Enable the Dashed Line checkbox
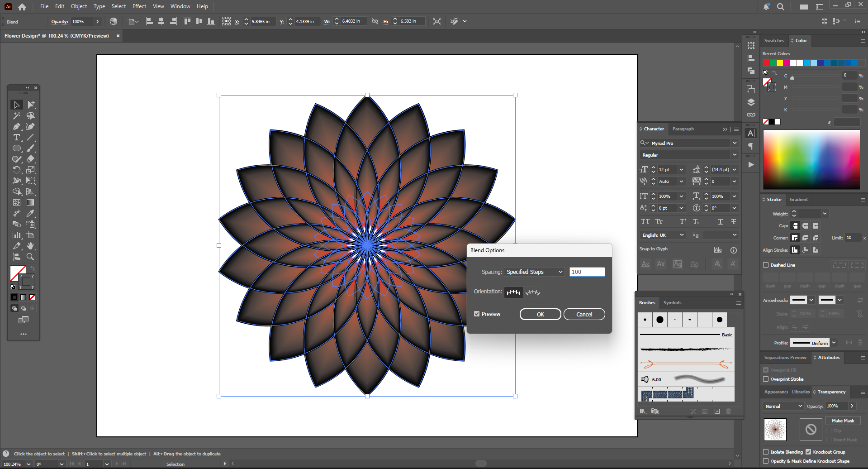Screen dimensions: 868x469 click(766, 265)
